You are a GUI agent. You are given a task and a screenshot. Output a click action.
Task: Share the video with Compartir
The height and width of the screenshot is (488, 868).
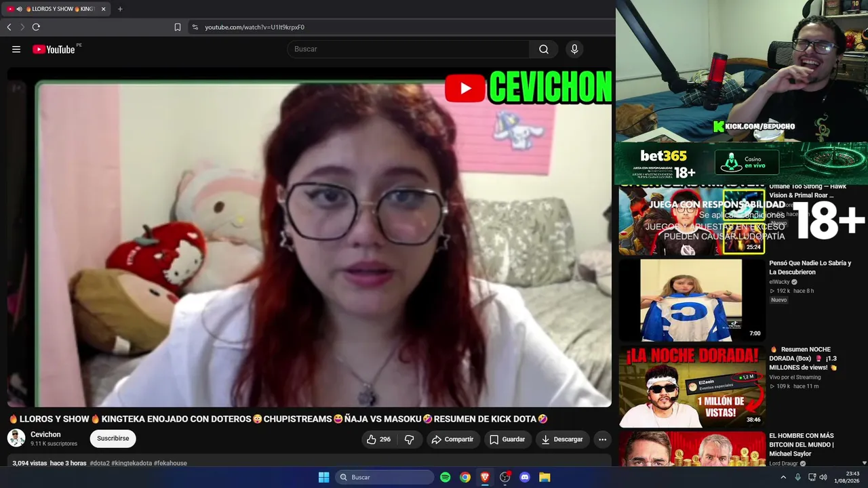click(x=452, y=439)
